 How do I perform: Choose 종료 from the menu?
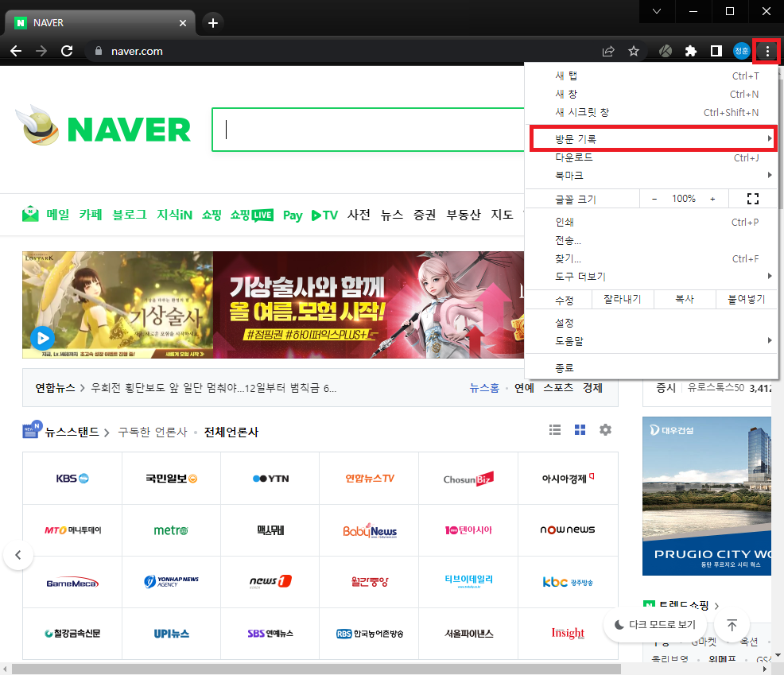(x=651, y=368)
